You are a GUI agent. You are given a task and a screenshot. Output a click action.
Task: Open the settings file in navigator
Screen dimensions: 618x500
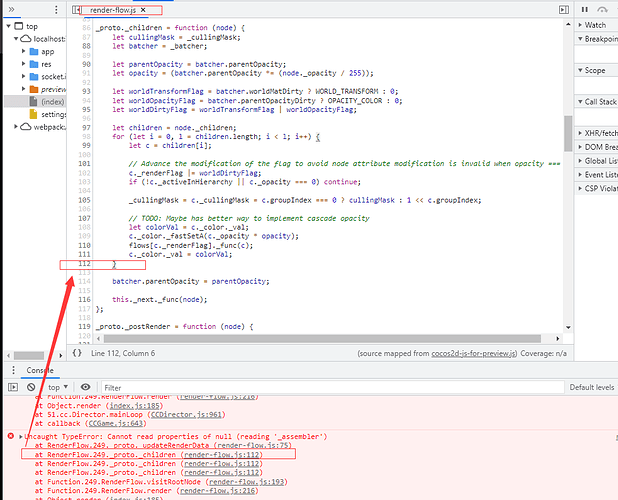tap(54, 114)
